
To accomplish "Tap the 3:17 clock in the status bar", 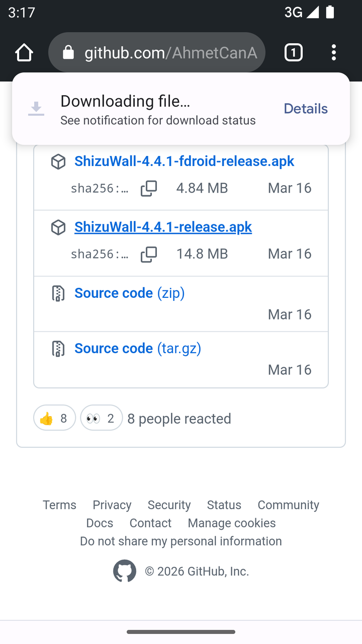I will pyautogui.click(x=22, y=12).
